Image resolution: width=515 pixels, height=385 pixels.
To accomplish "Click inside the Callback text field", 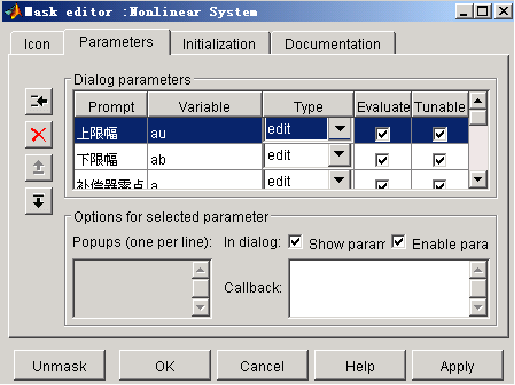I will click(379, 289).
